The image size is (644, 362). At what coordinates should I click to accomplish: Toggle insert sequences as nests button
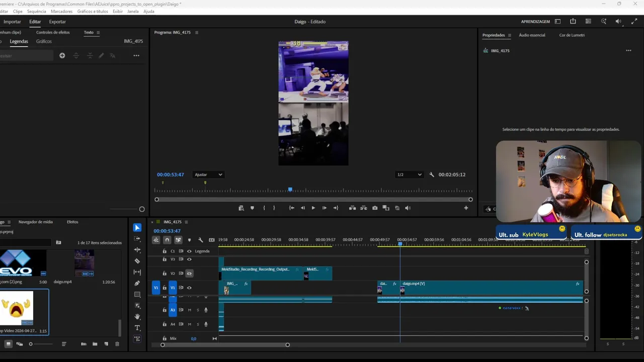pyautogui.click(x=156, y=240)
